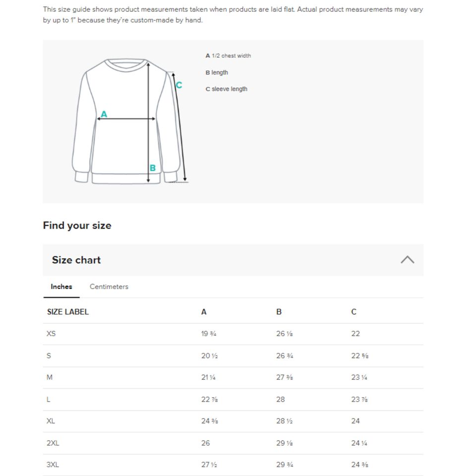Click the 3XL size row label
Image resolution: width=476 pixels, height=476 pixels.
point(53,465)
